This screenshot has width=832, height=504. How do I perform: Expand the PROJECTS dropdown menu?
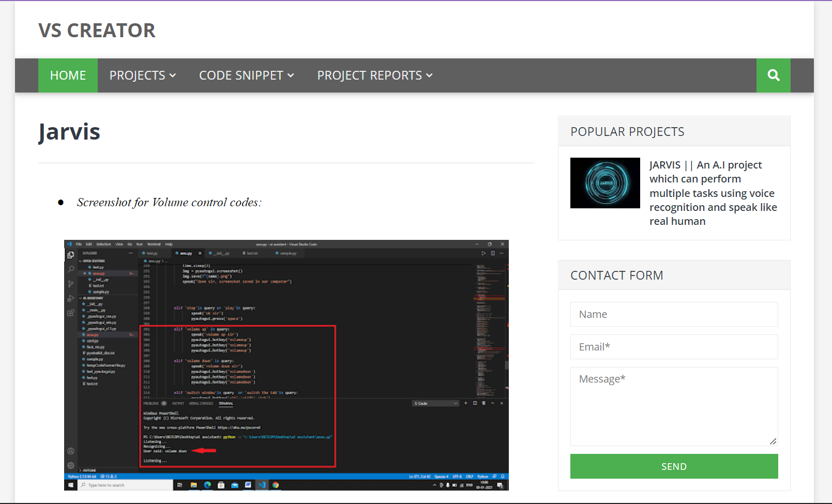click(143, 75)
